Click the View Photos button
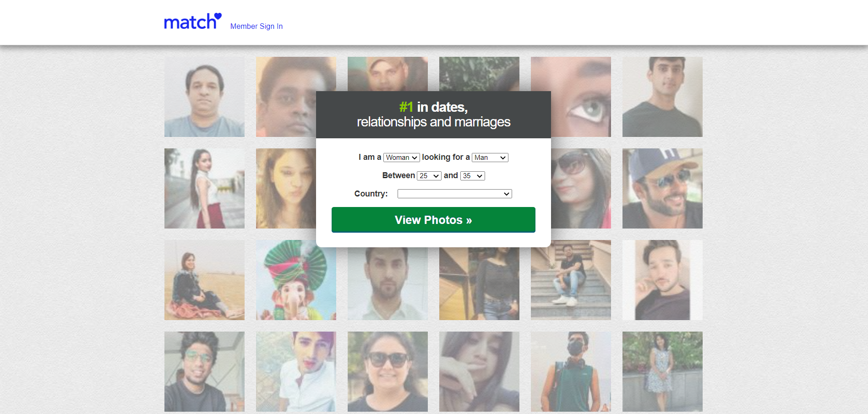Viewport: 868px width, 414px height. click(x=433, y=220)
